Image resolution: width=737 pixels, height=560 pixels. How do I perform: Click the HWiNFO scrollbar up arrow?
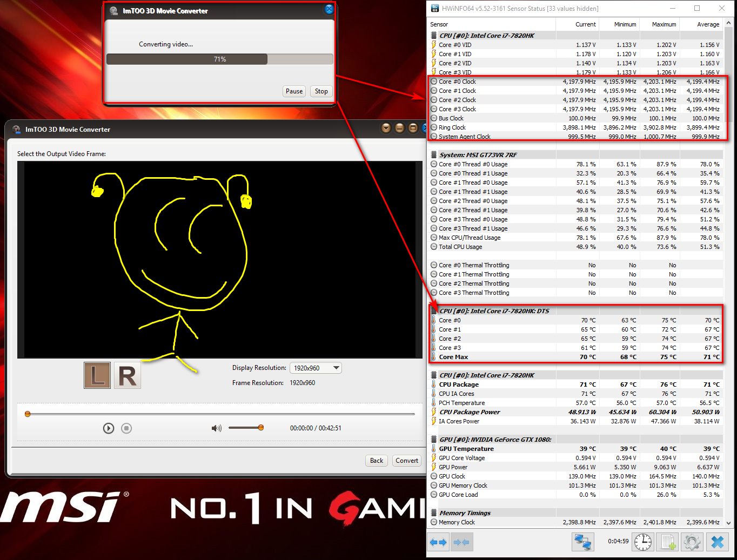click(728, 23)
